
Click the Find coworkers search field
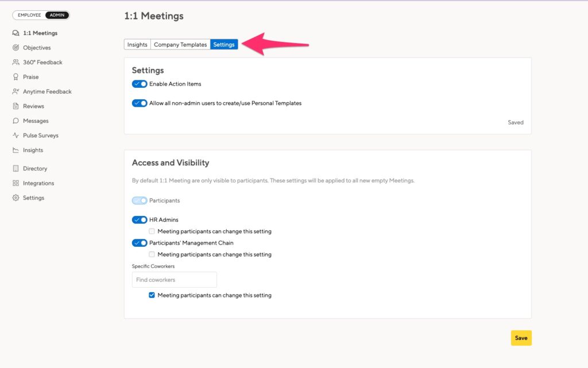pos(175,280)
